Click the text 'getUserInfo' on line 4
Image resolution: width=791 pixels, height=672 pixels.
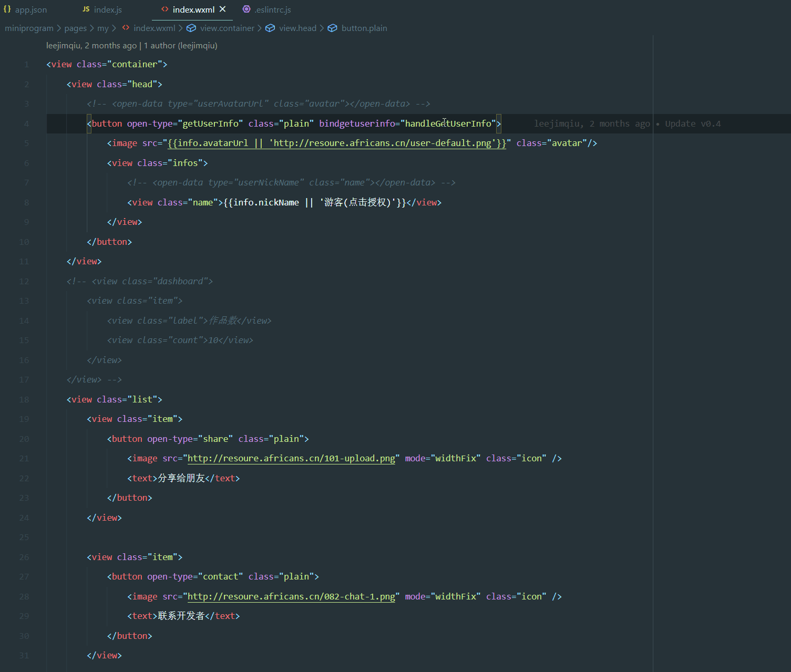[x=210, y=123]
